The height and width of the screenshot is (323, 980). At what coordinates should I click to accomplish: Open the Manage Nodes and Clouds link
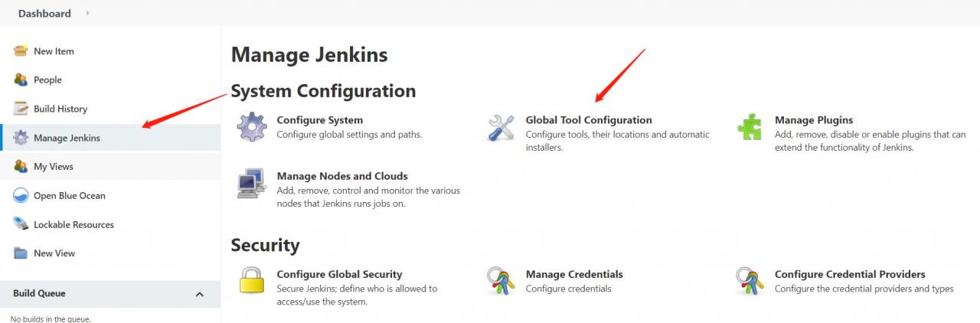(342, 176)
